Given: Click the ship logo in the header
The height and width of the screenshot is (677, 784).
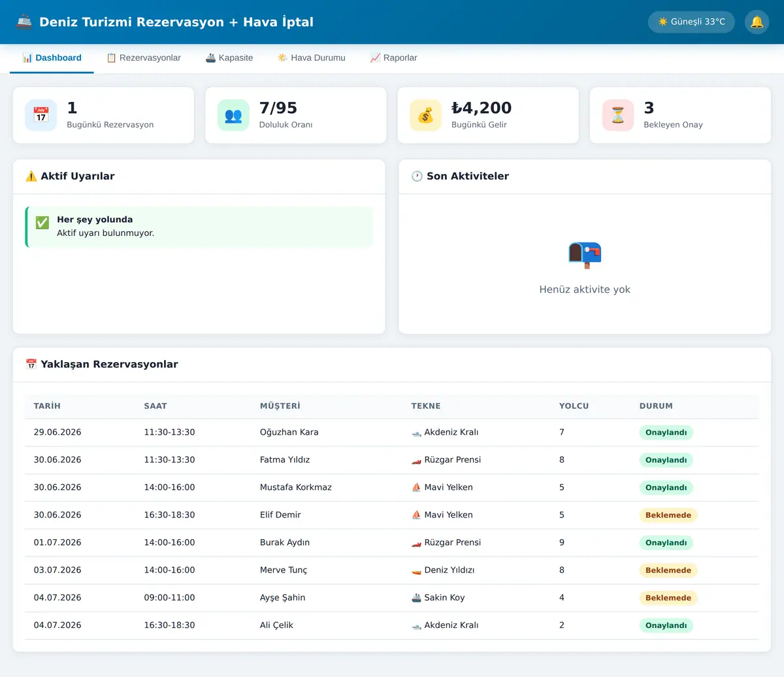Looking at the screenshot, I should (24, 22).
